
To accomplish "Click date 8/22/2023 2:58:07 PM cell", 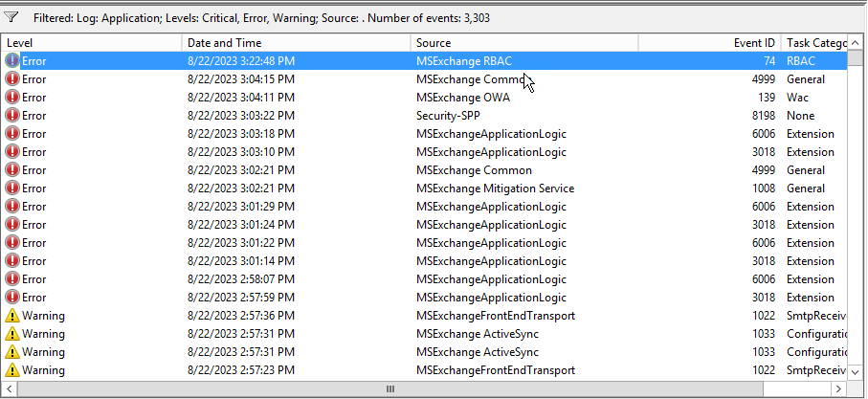I will (x=241, y=279).
